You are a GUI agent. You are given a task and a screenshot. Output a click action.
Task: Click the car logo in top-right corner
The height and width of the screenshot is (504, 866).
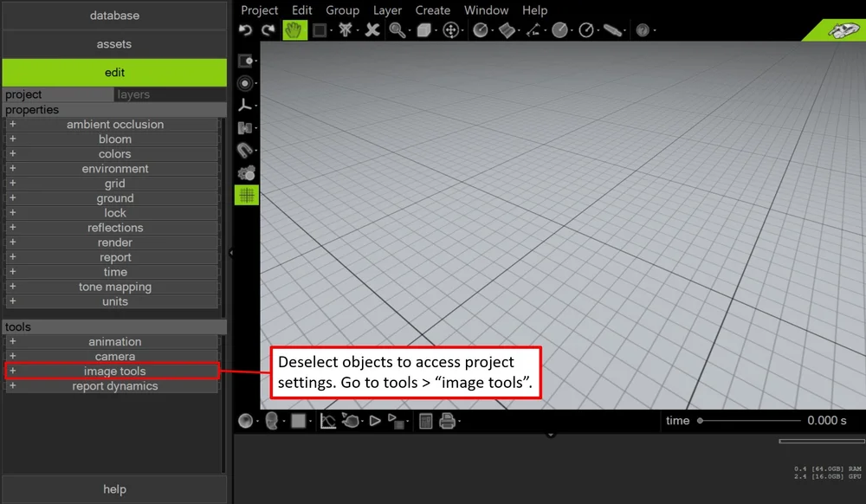pos(843,29)
